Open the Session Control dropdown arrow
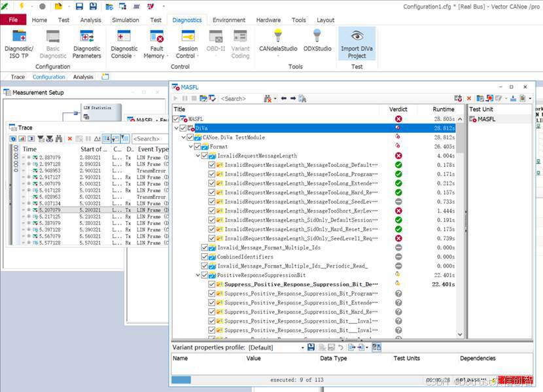This screenshot has width=543, height=392. point(198,56)
